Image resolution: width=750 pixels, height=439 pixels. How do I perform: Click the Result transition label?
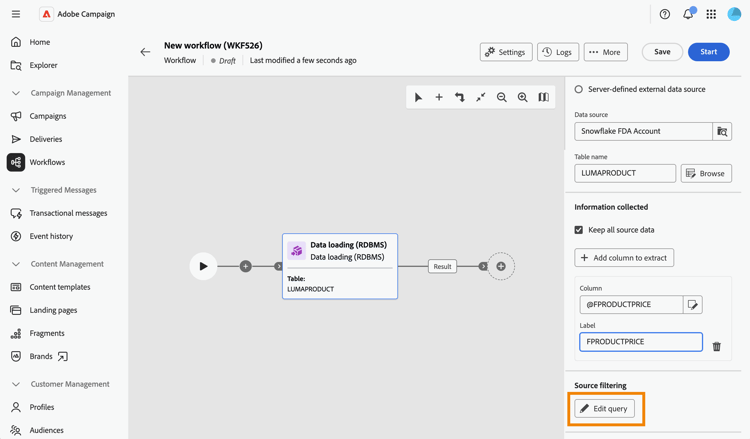(x=442, y=266)
